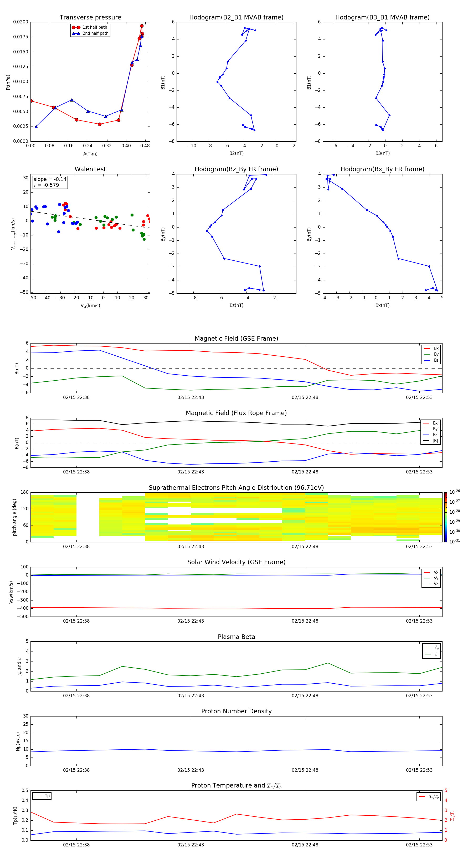Click "02/15 22:38" tick under GSE magnetic field panel
Viewport: 473px width, 868px height.
click(x=76, y=398)
